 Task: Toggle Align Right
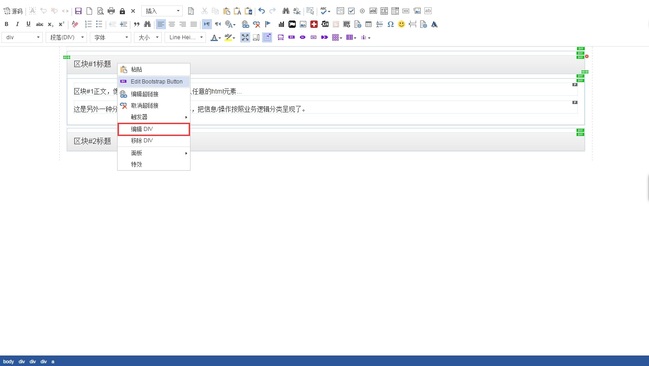183,24
